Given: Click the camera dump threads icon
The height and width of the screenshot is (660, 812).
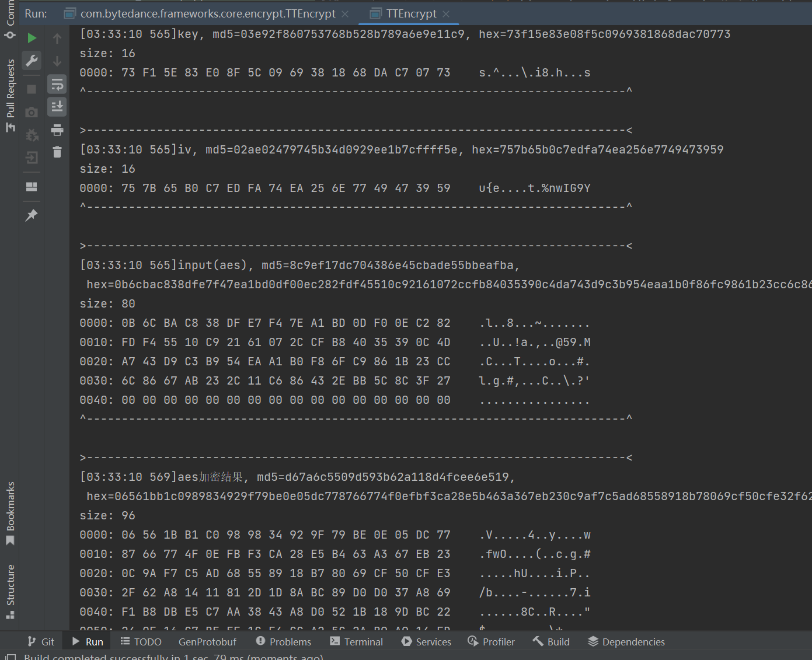Looking at the screenshot, I should pos(32,112).
